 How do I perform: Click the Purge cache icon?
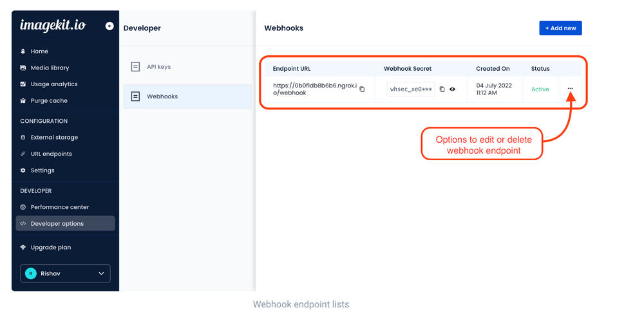coord(23,101)
